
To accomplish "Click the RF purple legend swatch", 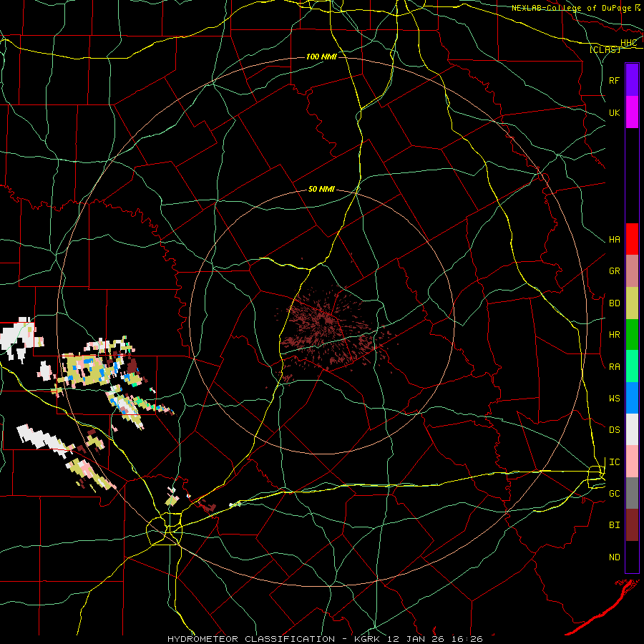I will (x=632, y=79).
